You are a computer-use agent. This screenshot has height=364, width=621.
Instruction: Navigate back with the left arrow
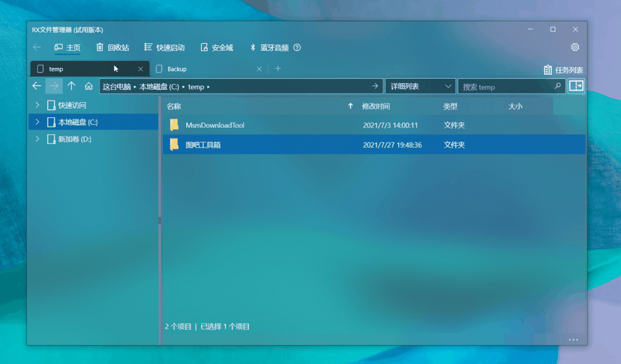pyautogui.click(x=37, y=86)
